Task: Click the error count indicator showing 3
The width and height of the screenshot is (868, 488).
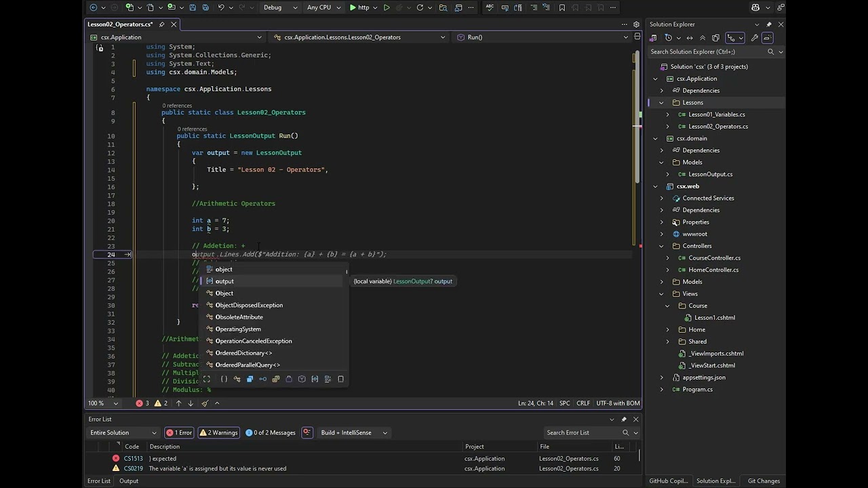Action: pyautogui.click(x=142, y=403)
